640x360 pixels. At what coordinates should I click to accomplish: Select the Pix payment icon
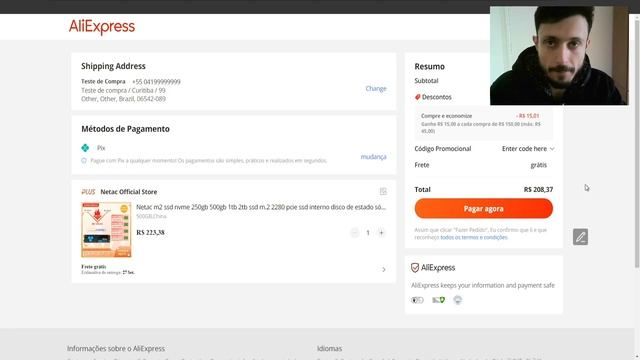[x=85, y=148]
